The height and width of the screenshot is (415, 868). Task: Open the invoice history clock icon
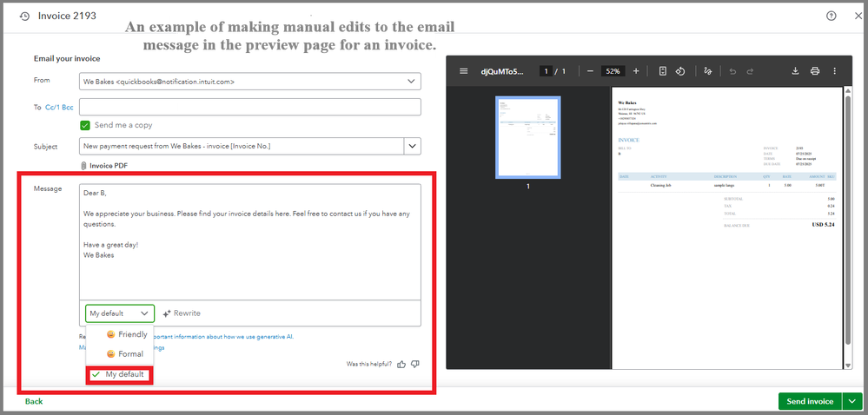coord(24,16)
